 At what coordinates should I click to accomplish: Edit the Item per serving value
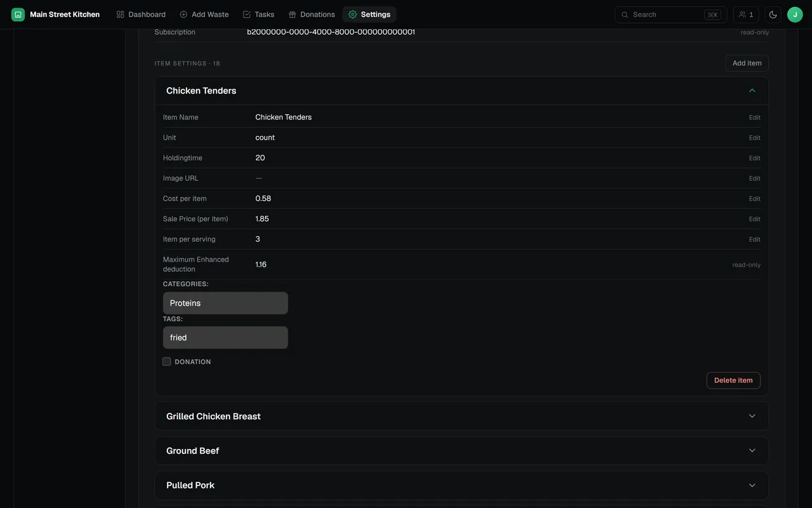(754, 239)
